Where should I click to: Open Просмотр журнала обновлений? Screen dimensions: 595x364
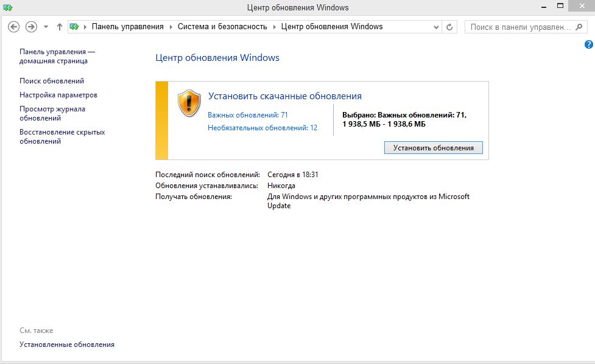[x=52, y=113]
